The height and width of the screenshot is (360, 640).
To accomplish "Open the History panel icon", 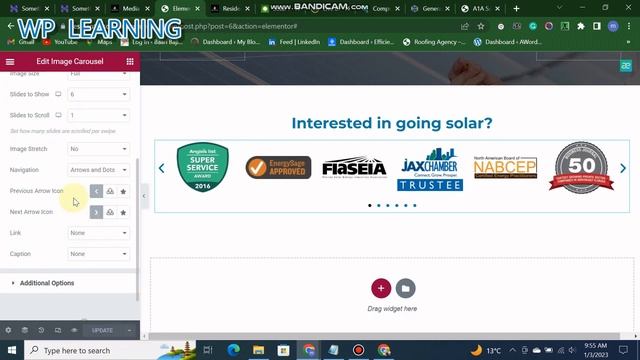I will 41,330.
